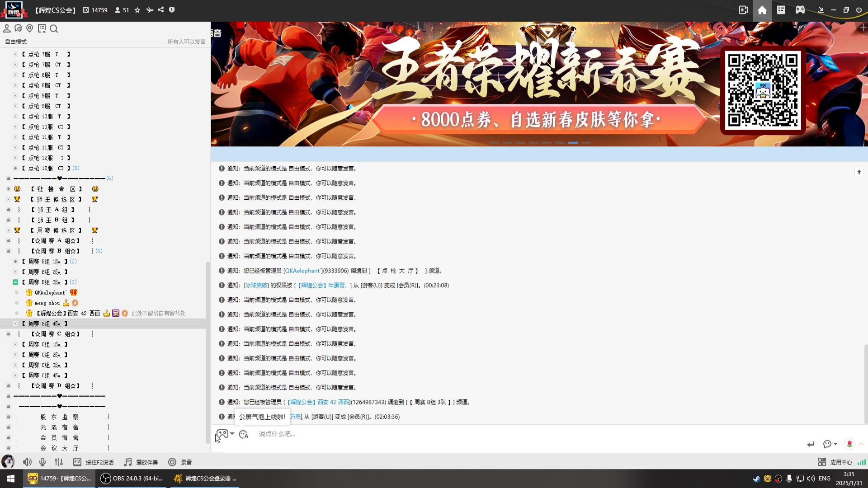Click the airplane icon in the title bar
Viewport: 868px width, 488px height.
tap(150, 10)
